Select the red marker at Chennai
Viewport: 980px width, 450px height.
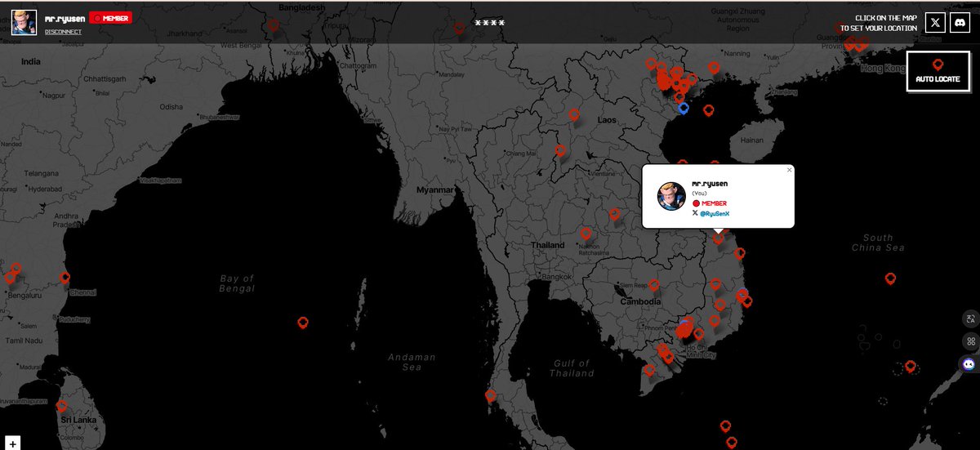coord(65,278)
